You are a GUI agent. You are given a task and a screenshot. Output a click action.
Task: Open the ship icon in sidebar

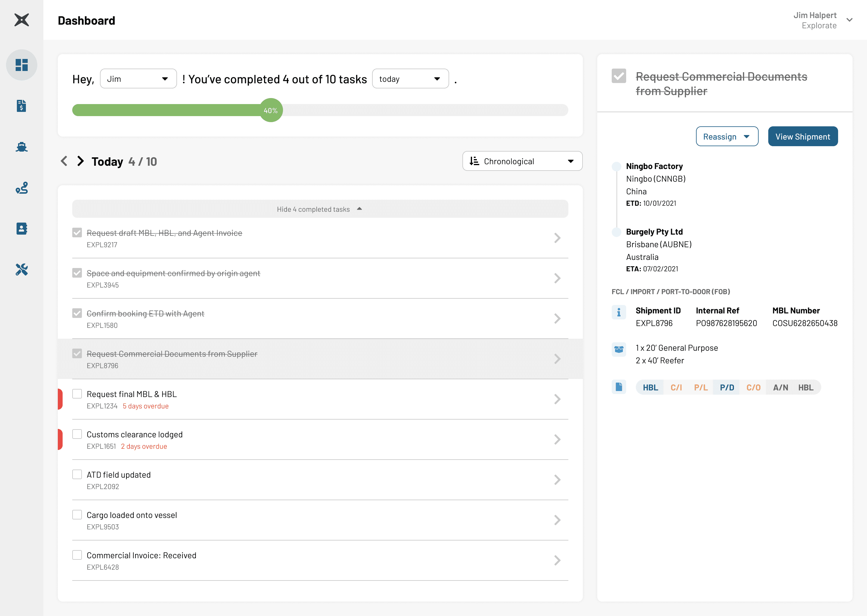click(22, 147)
